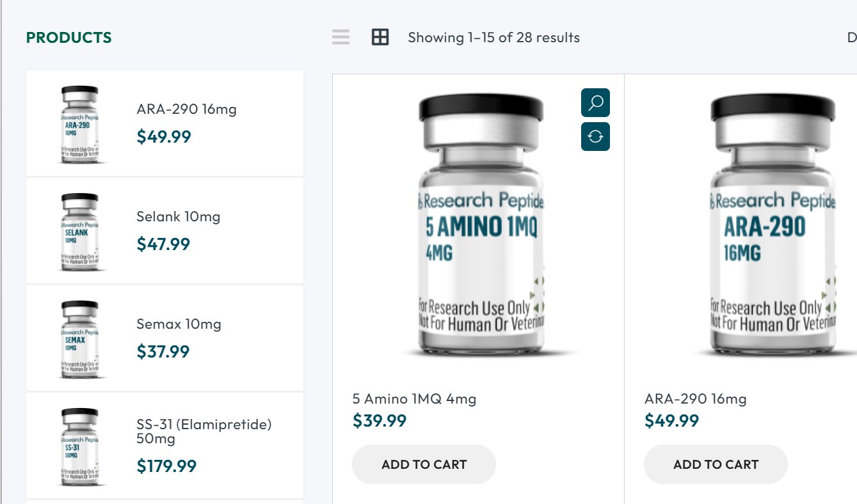Add ARA-290 16mg to cart

pyautogui.click(x=715, y=464)
